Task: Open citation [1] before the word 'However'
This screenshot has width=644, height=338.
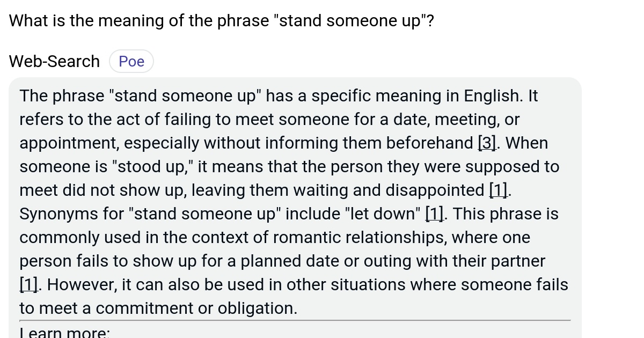Action: 30,285
